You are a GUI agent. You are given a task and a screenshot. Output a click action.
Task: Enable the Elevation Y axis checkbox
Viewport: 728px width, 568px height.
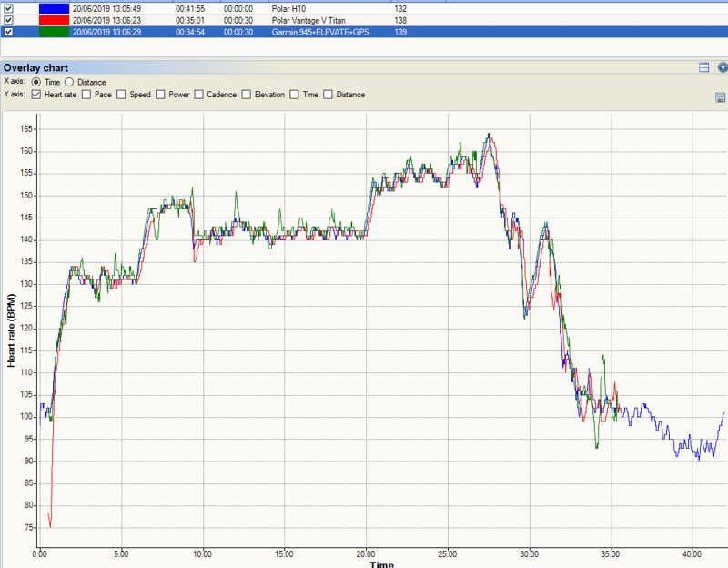[247, 95]
